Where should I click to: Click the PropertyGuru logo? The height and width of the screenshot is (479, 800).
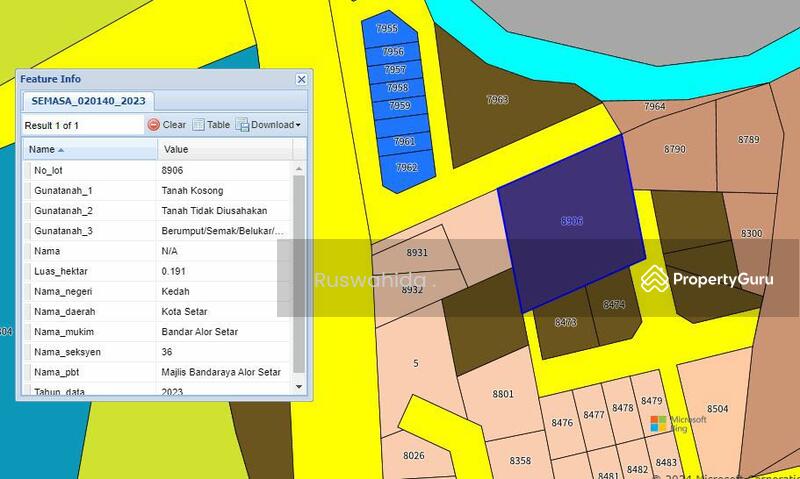707,279
